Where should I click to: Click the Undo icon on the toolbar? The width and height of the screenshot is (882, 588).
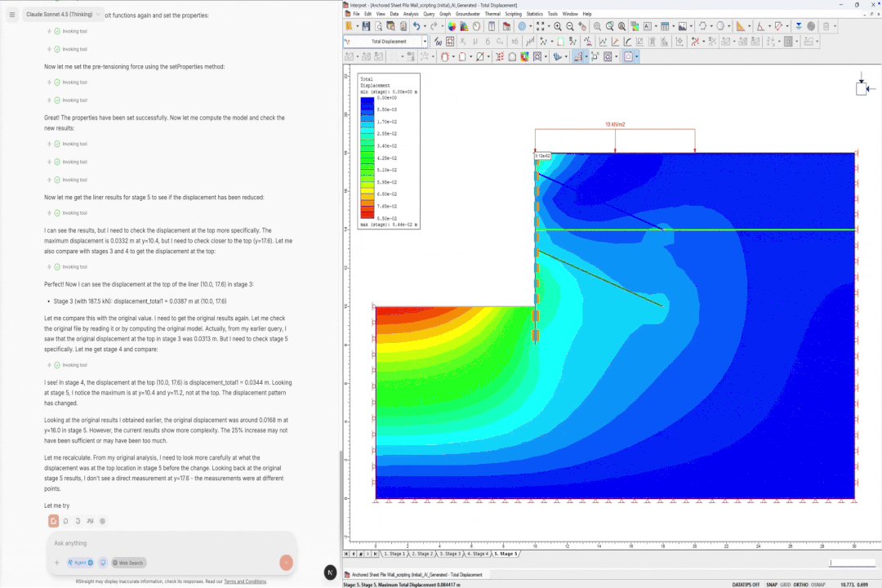coord(418,25)
